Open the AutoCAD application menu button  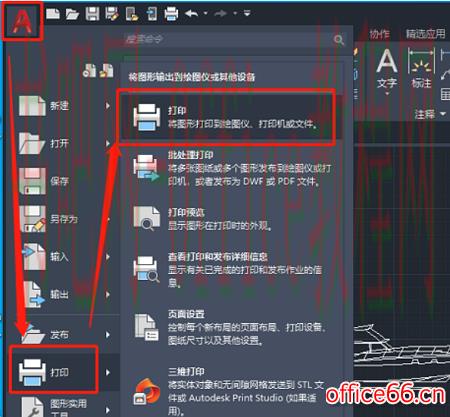pyautogui.click(x=22, y=22)
